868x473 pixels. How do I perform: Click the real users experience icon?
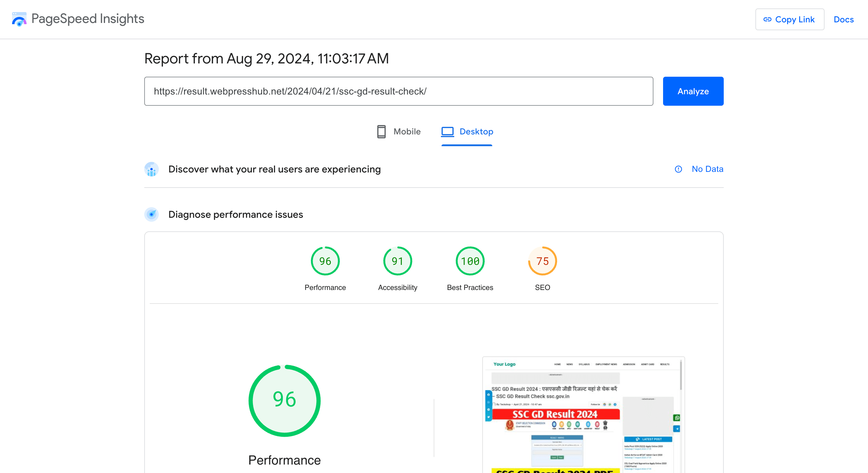click(152, 169)
